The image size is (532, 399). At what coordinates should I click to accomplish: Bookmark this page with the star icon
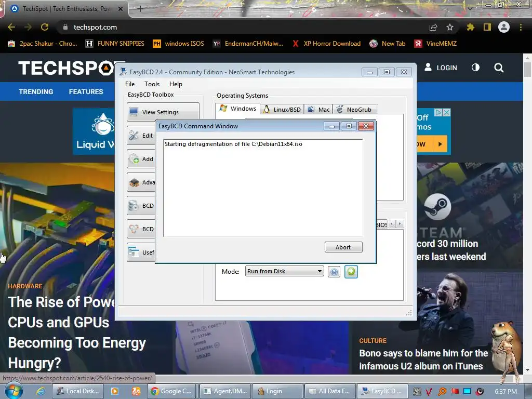(x=450, y=27)
